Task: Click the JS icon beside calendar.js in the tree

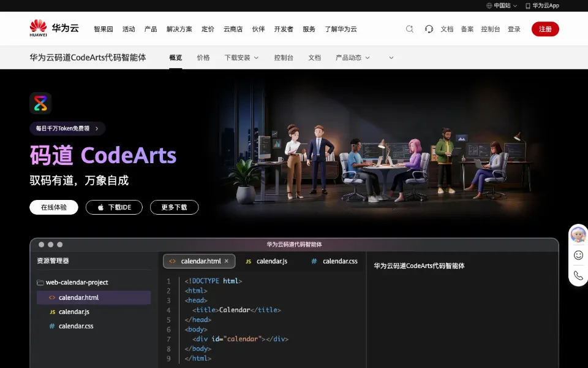Action: coord(53,312)
